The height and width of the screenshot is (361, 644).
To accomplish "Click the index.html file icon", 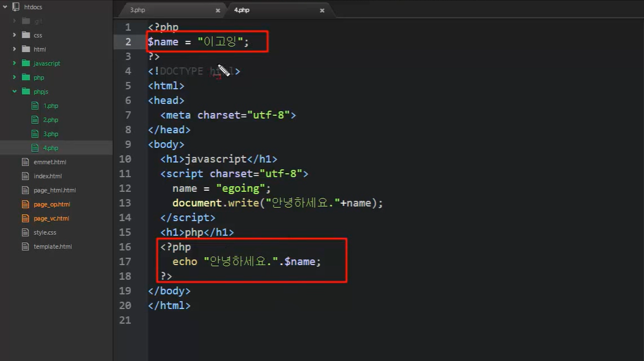I will pyautogui.click(x=25, y=176).
